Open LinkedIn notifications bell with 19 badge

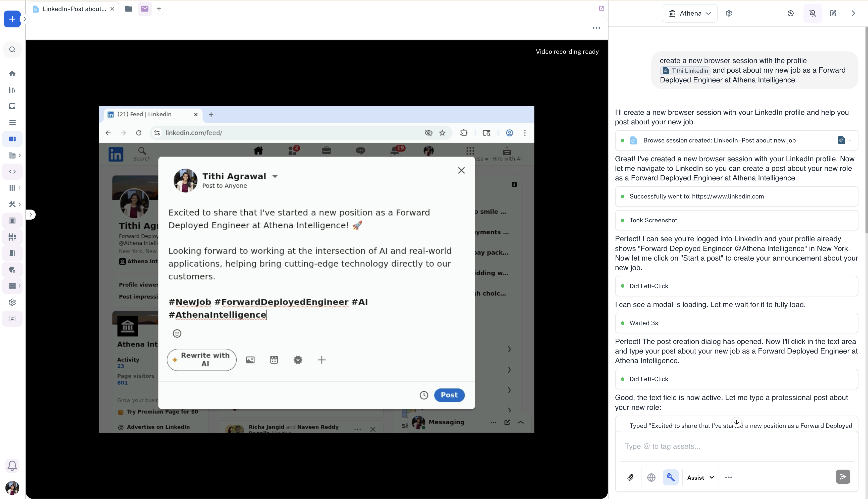click(x=395, y=151)
